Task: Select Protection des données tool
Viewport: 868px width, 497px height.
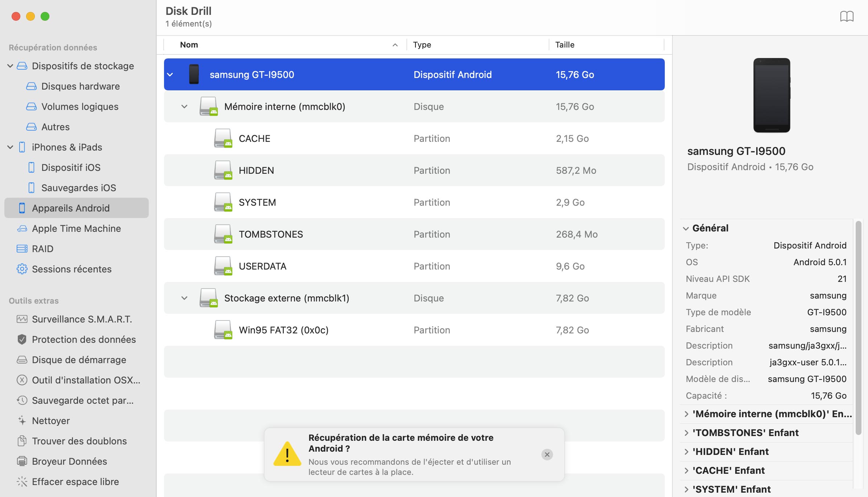Action: click(x=77, y=340)
